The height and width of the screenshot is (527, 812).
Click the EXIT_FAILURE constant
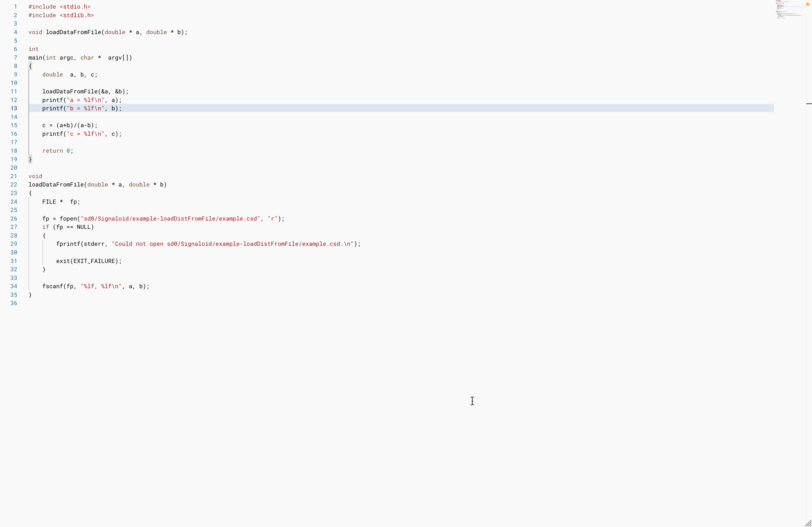click(94, 261)
